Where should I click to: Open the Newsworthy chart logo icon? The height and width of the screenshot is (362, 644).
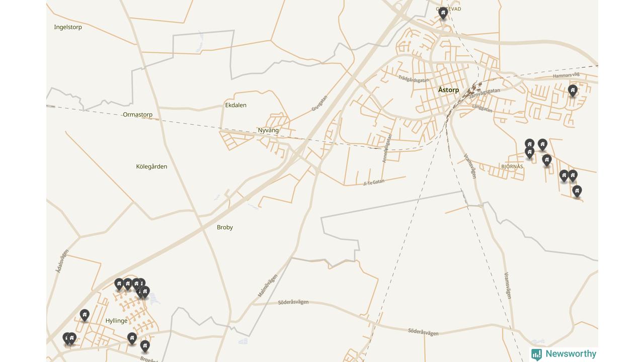point(536,354)
